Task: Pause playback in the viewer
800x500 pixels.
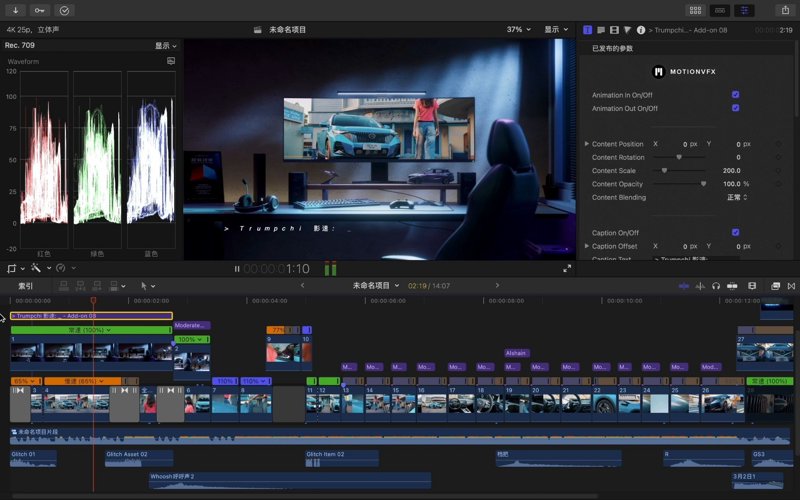Action: coord(237,269)
